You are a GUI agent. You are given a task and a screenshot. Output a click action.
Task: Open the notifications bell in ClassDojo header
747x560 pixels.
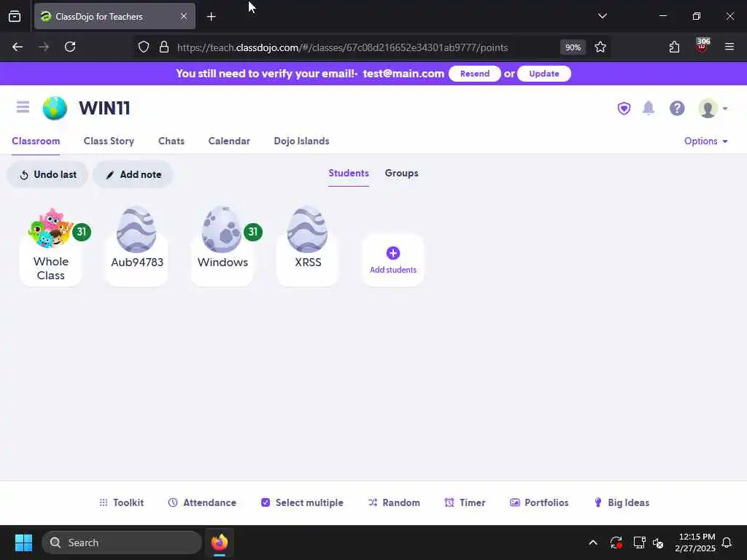pos(649,108)
